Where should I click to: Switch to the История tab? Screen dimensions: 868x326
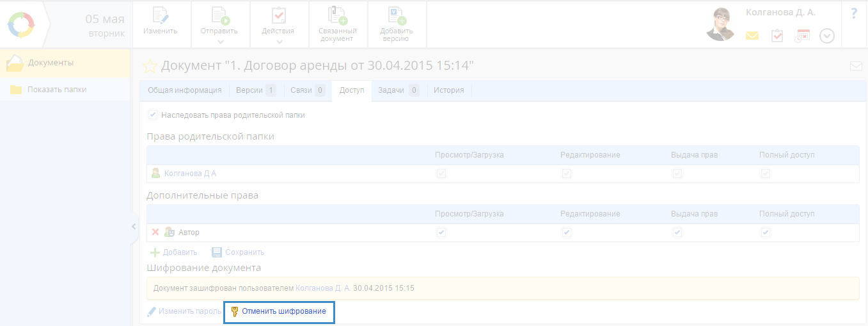[448, 90]
